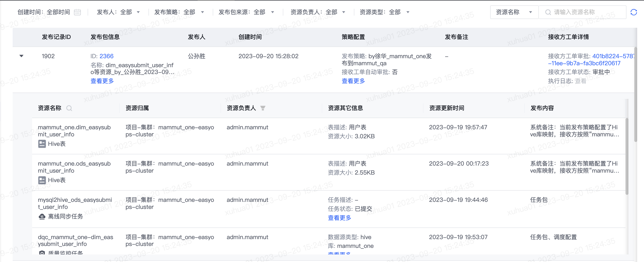The height and width of the screenshot is (262, 644).
Task: Click the timestamp 2023-09-20 15:28:02
Action: [x=268, y=56]
